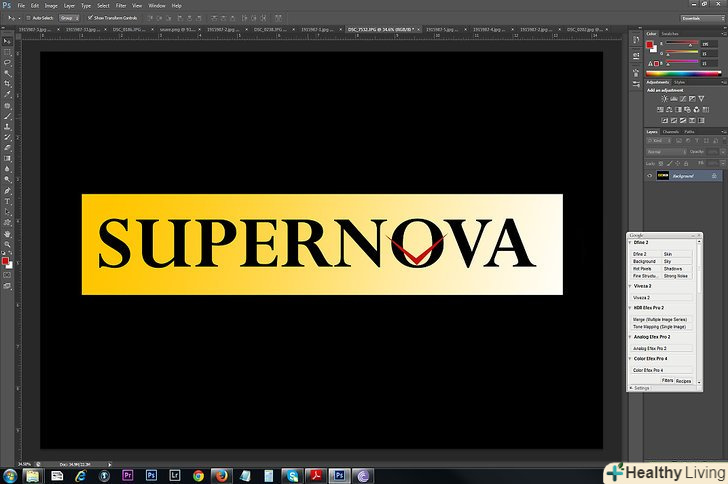Select the Zoom tool in toolbar

point(8,244)
